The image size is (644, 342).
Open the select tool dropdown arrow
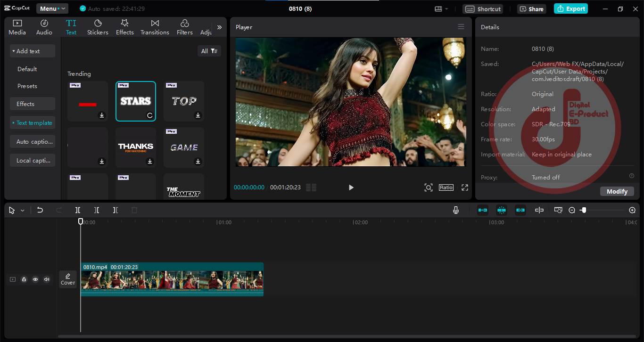pyautogui.click(x=22, y=211)
